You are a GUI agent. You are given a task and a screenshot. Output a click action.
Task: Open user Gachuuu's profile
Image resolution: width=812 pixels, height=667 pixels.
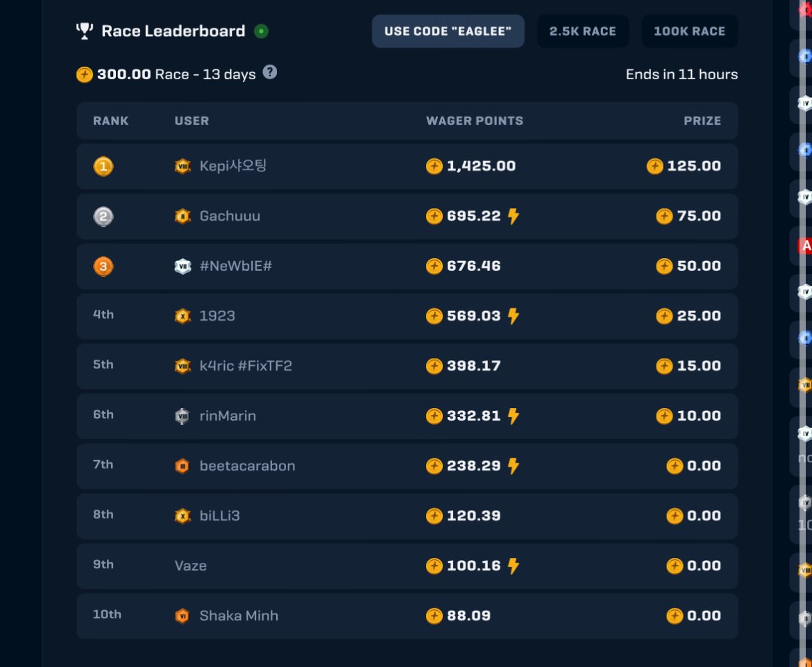[x=230, y=216]
